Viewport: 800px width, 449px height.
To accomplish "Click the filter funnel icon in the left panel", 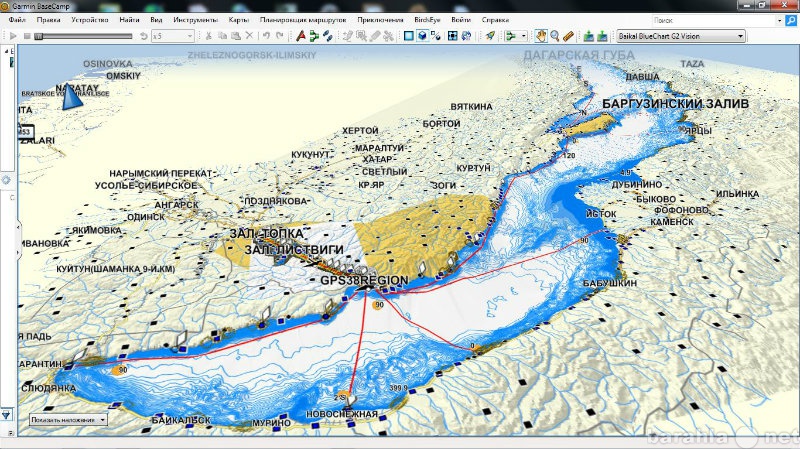I will click(7, 415).
